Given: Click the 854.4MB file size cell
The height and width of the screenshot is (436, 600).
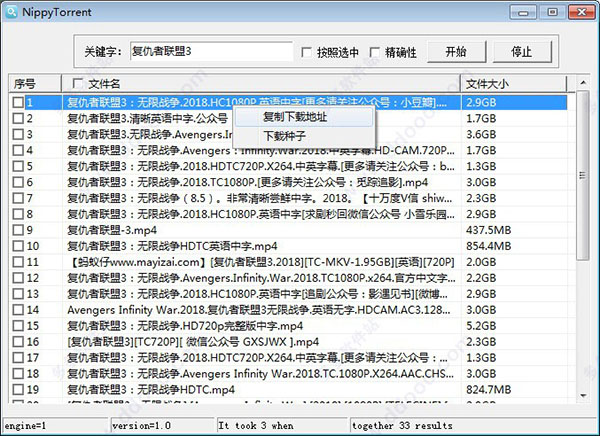Looking at the screenshot, I should [489, 246].
